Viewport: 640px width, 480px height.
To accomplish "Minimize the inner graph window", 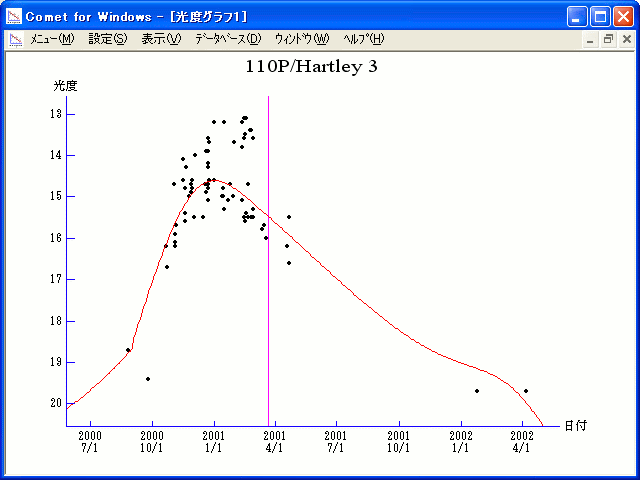I will click(591, 39).
